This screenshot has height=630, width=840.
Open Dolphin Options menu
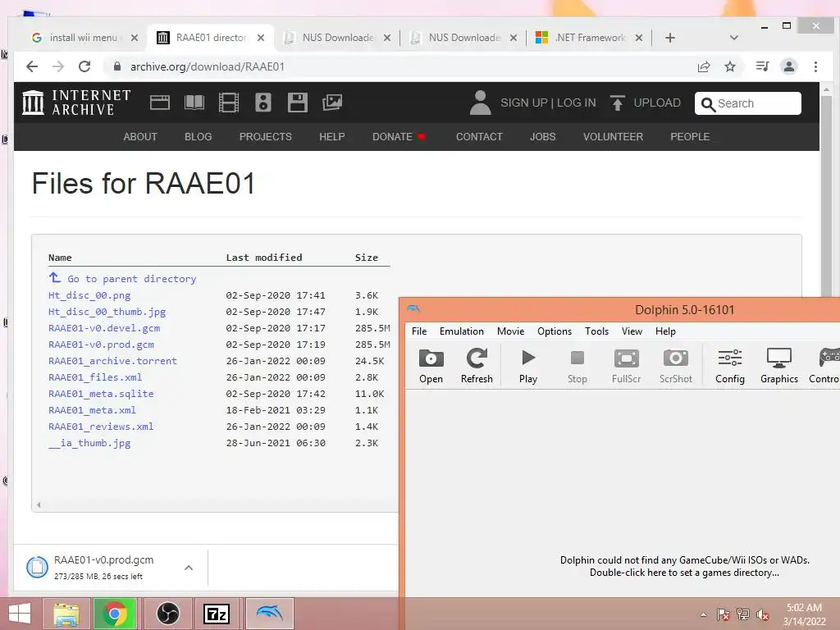[x=555, y=331]
